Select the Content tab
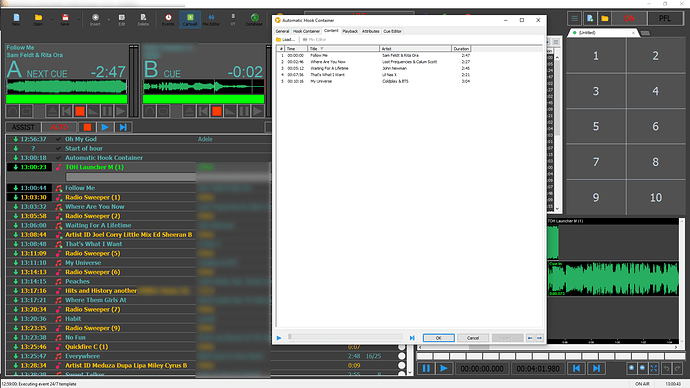Screen dimensions: 690x388 click(x=331, y=31)
